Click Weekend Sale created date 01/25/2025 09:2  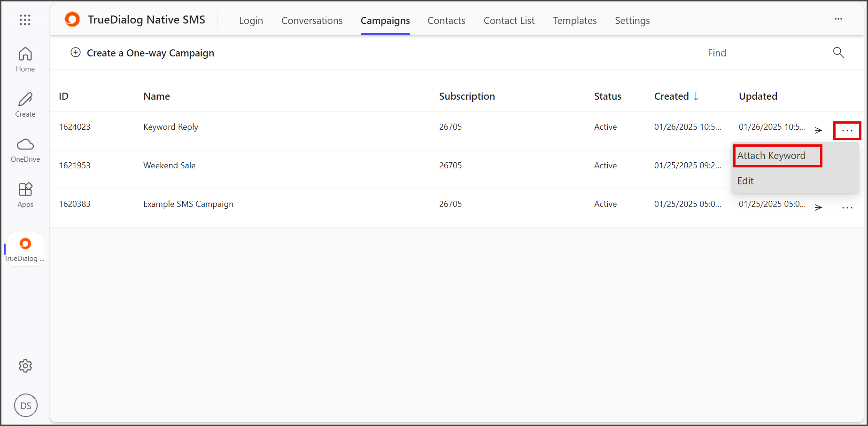[x=688, y=166]
